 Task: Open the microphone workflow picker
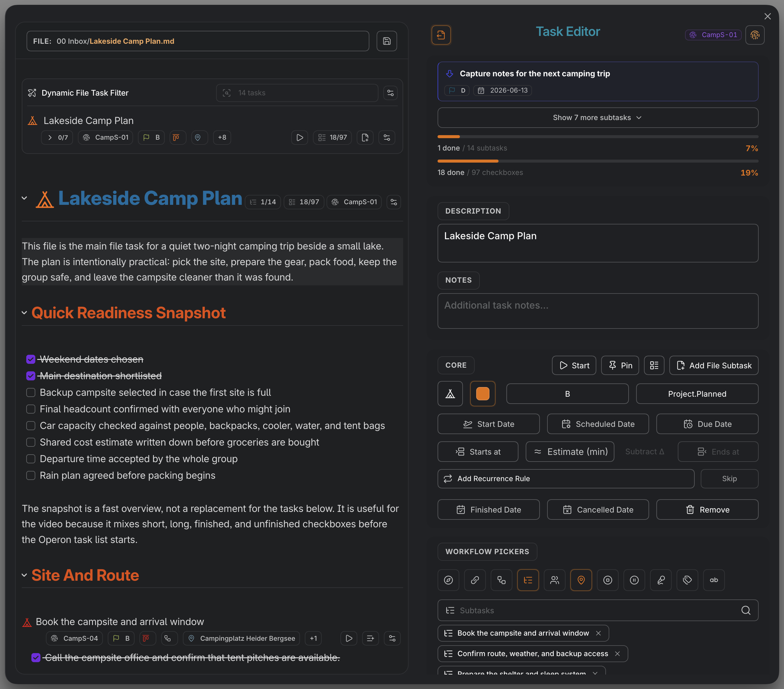click(661, 580)
